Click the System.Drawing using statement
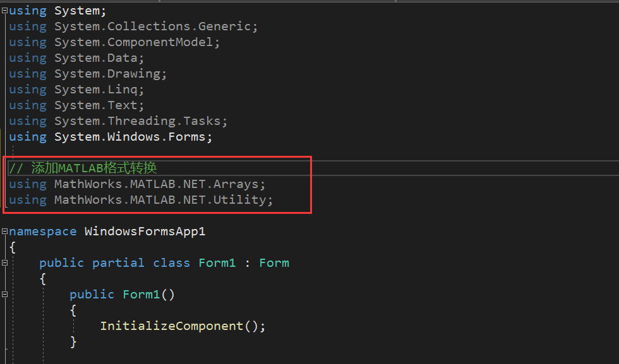This screenshot has width=619, height=364. coord(111,74)
